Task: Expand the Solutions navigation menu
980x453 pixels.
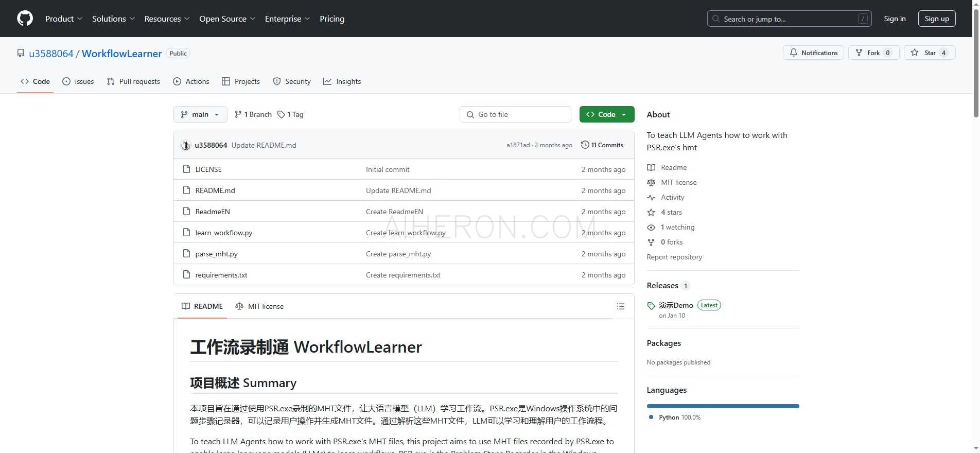Action: click(x=113, y=19)
